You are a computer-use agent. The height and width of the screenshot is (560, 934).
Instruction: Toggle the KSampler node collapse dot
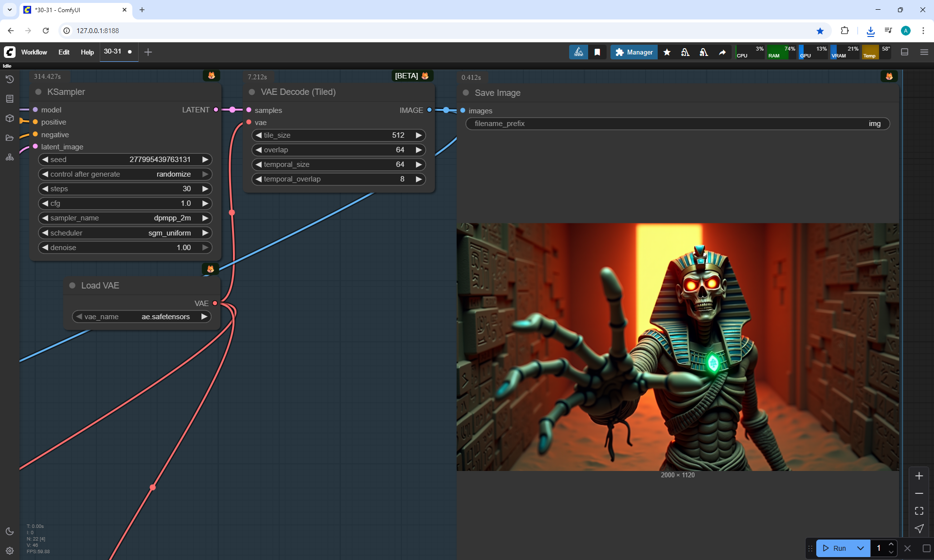pyautogui.click(x=38, y=92)
